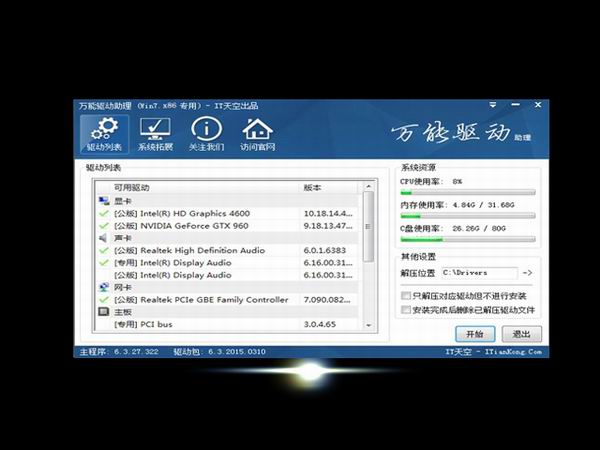Click version 6.0.1.6383 cell
Viewport: 600px width, 450px height.
click(325, 250)
